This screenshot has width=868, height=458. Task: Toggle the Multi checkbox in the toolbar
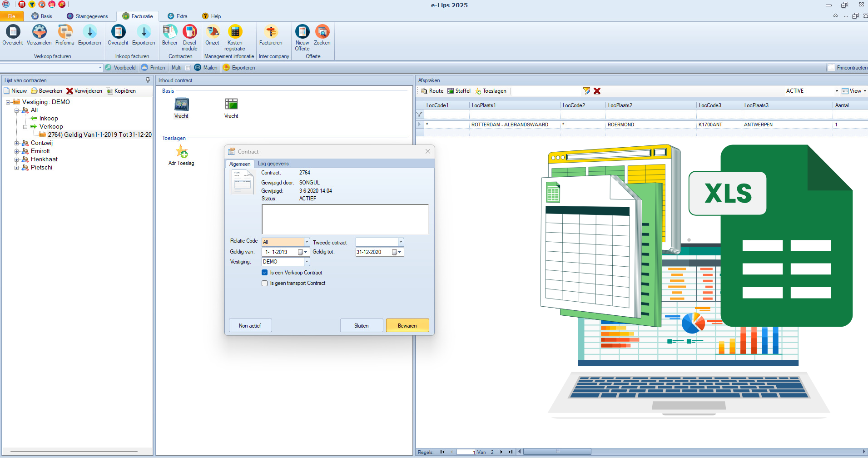tap(188, 68)
